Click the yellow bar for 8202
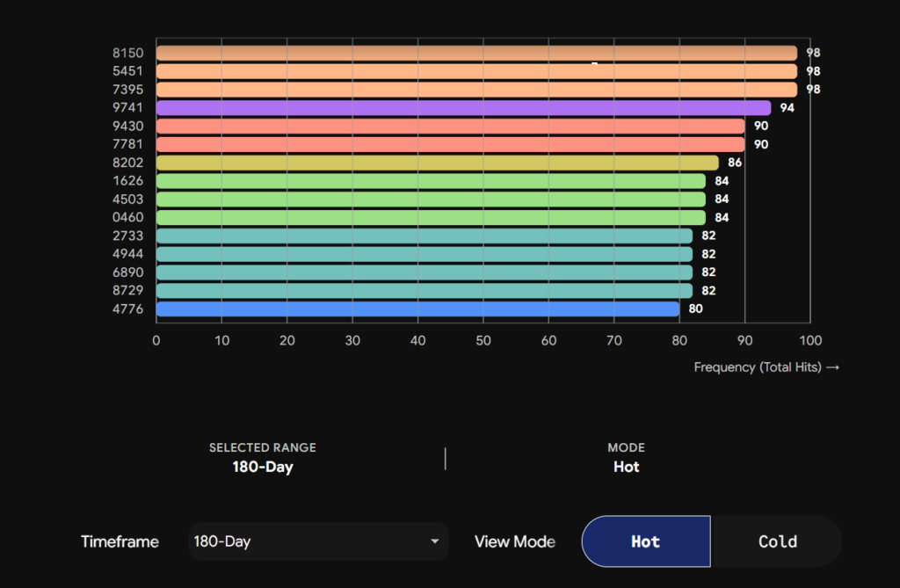This screenshot has height=588, width=900. click(438, 163)
